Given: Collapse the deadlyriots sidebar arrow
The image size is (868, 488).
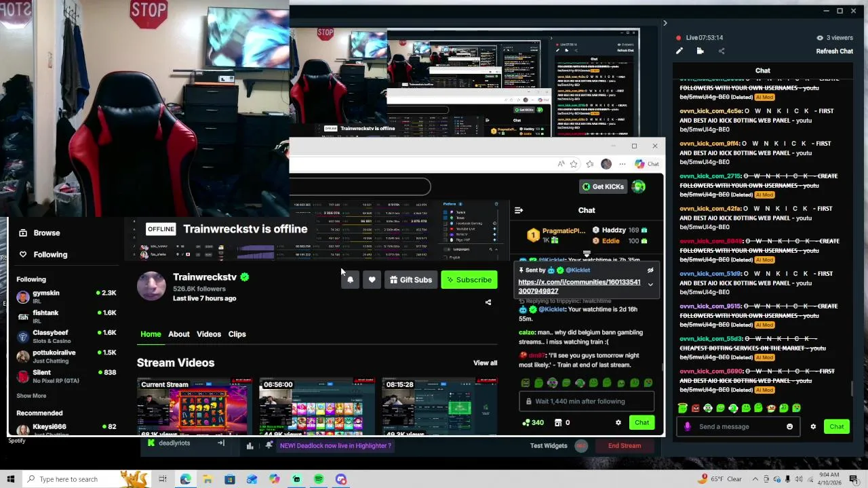Looking at the screenshot, I should pos(220,443).
